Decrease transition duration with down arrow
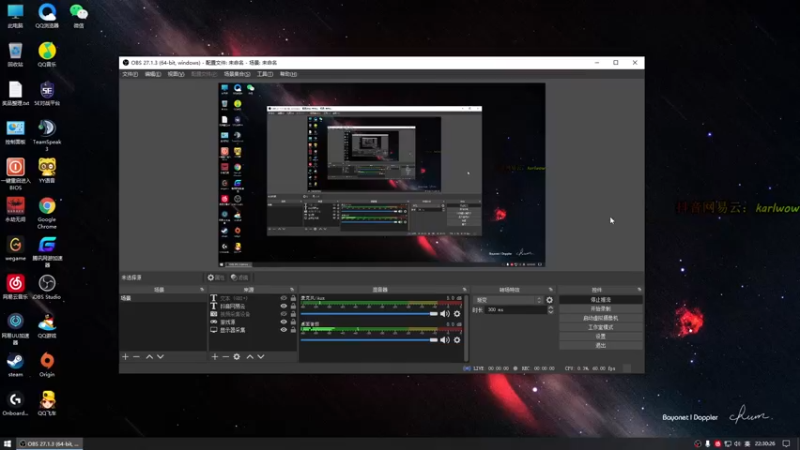800x450 pixels. click(551, 312)
